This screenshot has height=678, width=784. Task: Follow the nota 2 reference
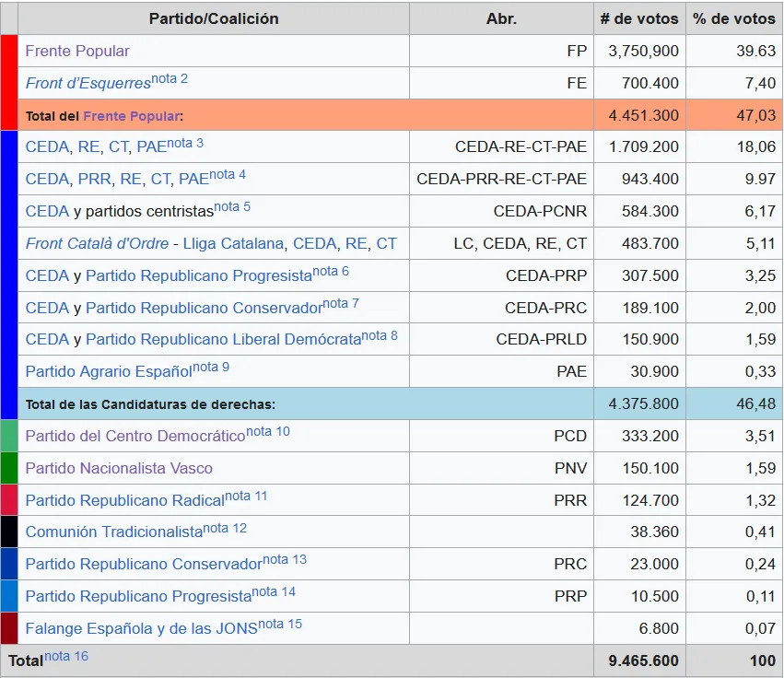click(170, 79)
